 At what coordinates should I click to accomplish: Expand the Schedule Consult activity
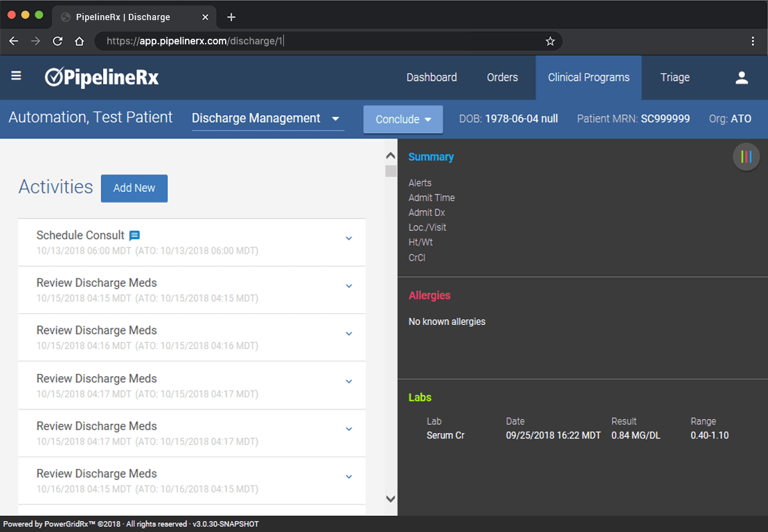348,238
